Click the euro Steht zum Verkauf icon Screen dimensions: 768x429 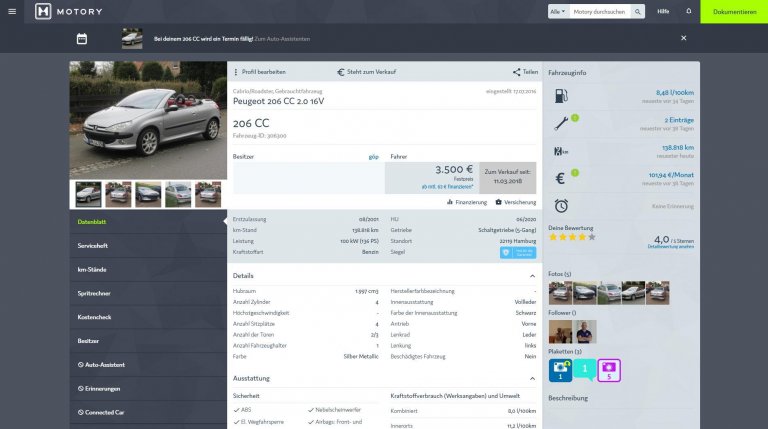click(x=340, y=72)
